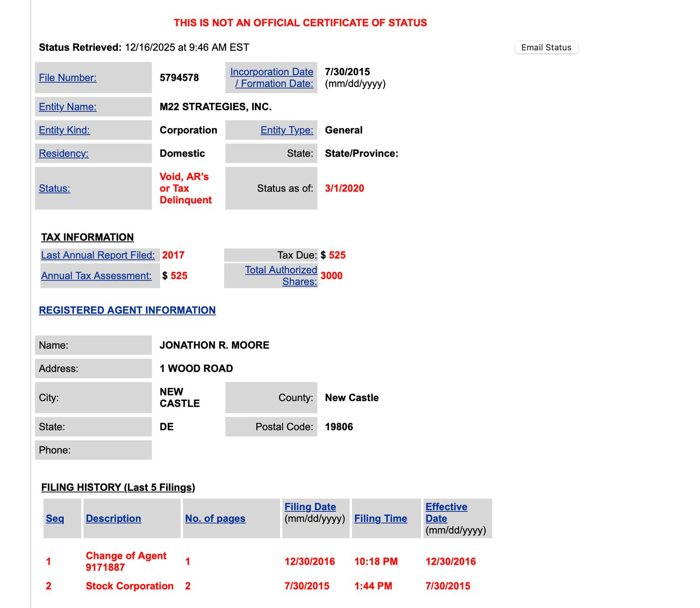Screen dimensions: 700x608
Task: Click the Description column header
Action: coord(113,518)
